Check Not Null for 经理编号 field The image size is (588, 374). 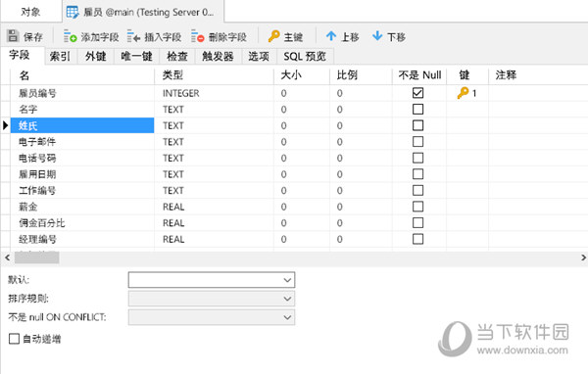click(x=417, y=239)
